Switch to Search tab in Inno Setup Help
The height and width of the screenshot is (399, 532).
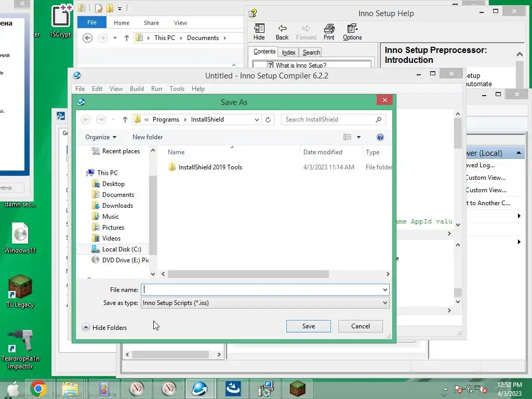(311, 52)
